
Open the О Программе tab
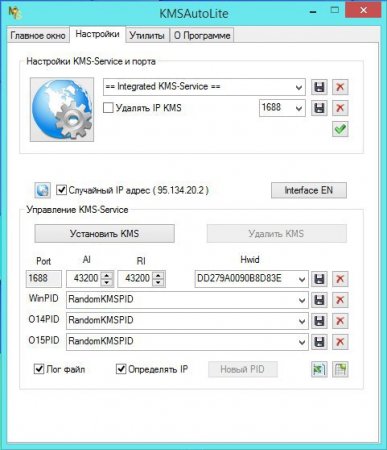[202, 35]
